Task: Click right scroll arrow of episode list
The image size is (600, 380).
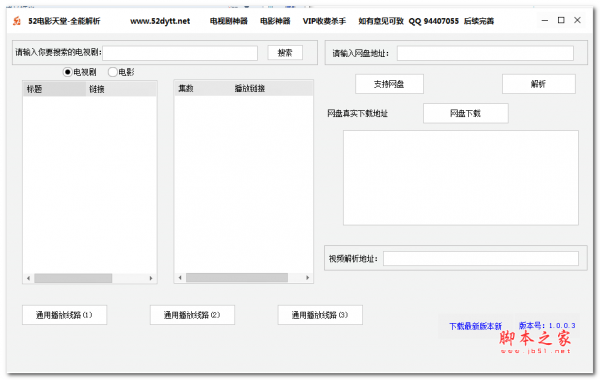Action: pos(307,277)
